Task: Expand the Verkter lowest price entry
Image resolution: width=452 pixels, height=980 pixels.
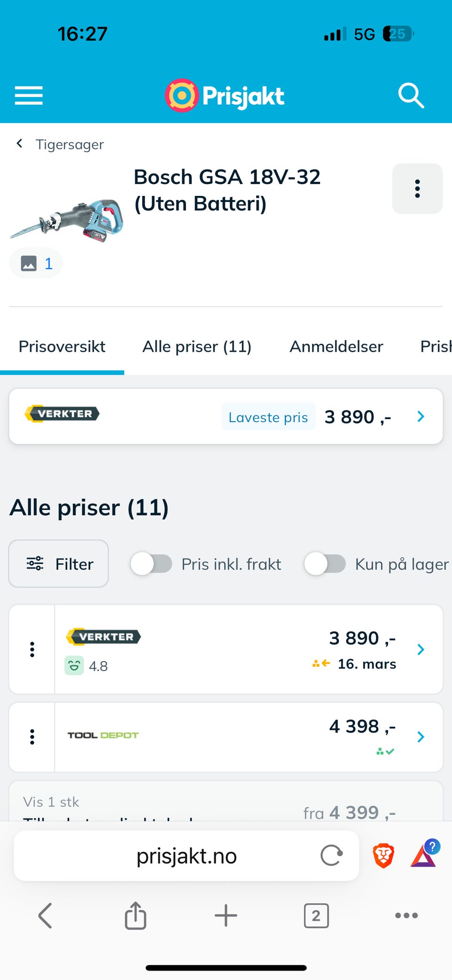Action: [x=420, y=416]
